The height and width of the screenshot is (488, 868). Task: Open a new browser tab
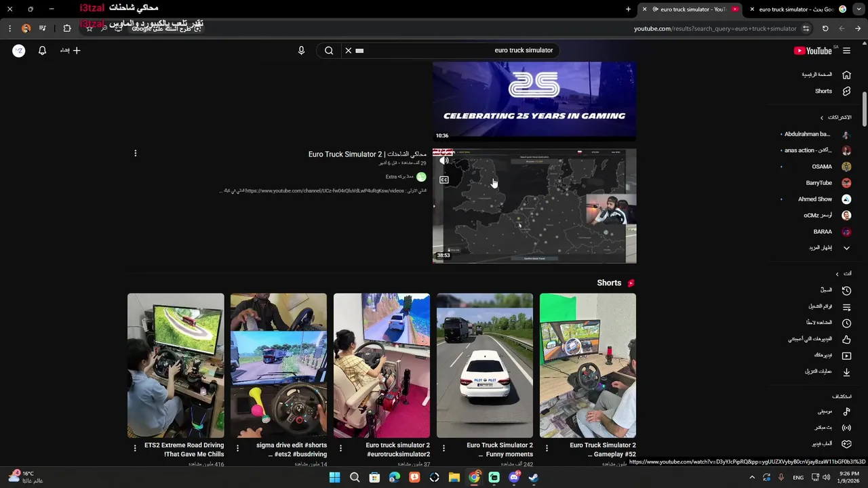(628, 9)
